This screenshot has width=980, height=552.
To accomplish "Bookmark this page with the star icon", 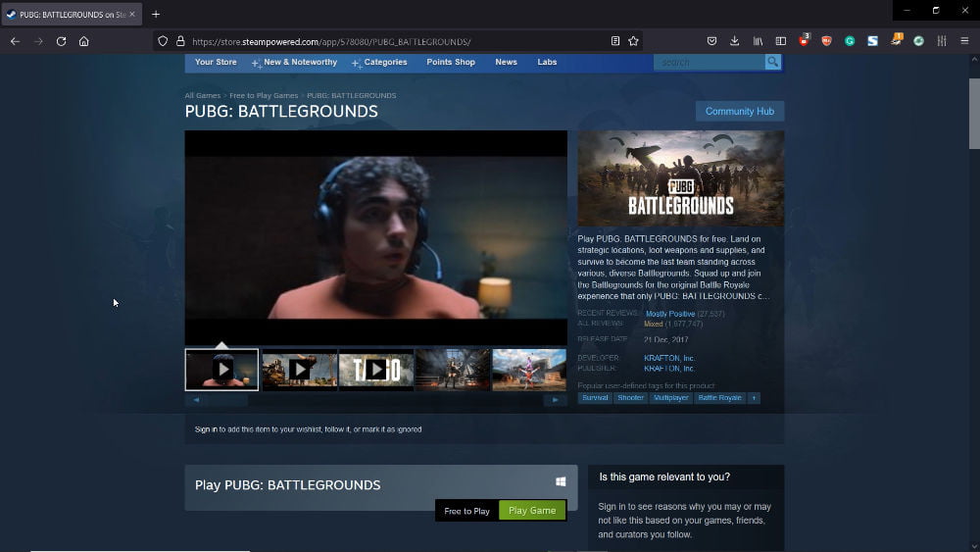I will click(633, 41).
